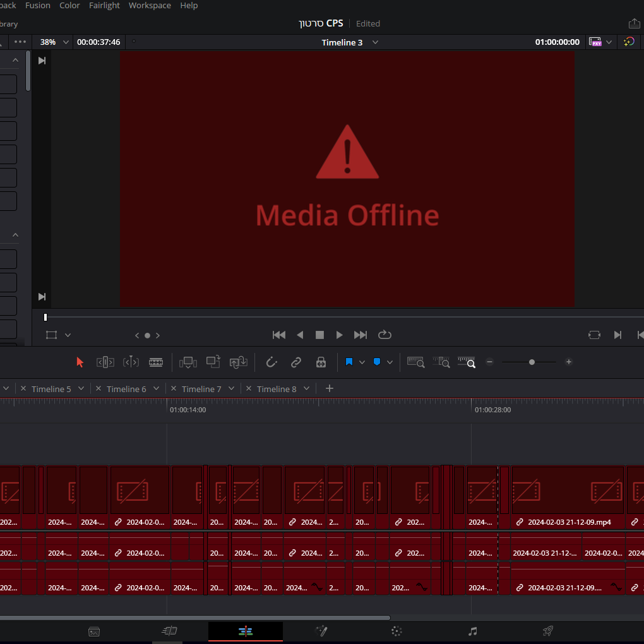
Task: Click the Insert clip icon
Action: click(188, 362)
